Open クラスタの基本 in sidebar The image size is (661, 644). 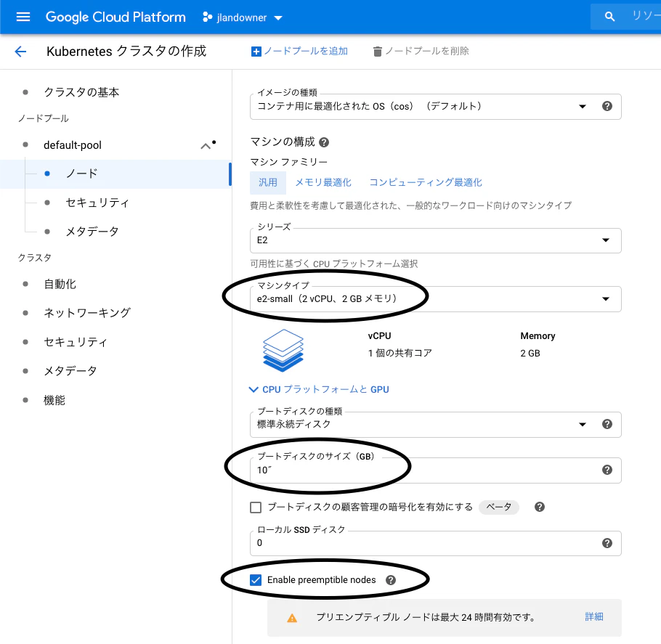[x=81, y=92]
